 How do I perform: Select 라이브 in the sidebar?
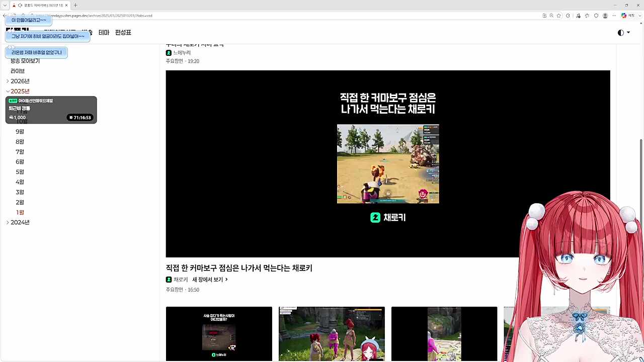[18, 71]
